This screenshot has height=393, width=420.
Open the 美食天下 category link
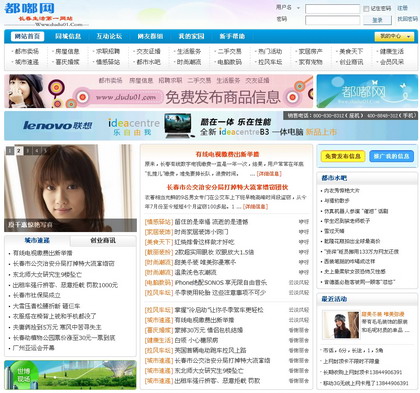pyautogui.click(x=351, y=51)
